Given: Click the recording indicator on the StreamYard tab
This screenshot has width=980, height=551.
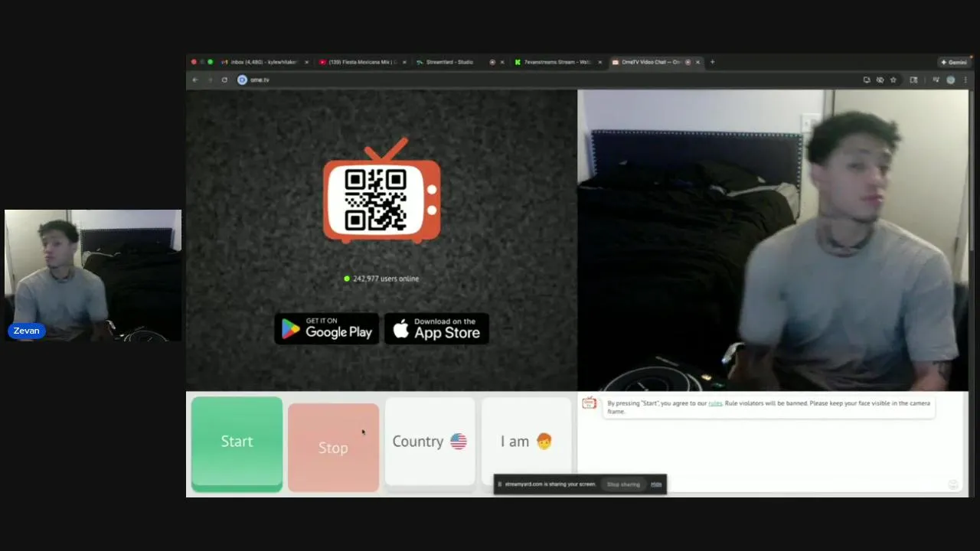Looking at the screenshot, I should (492, 62).
